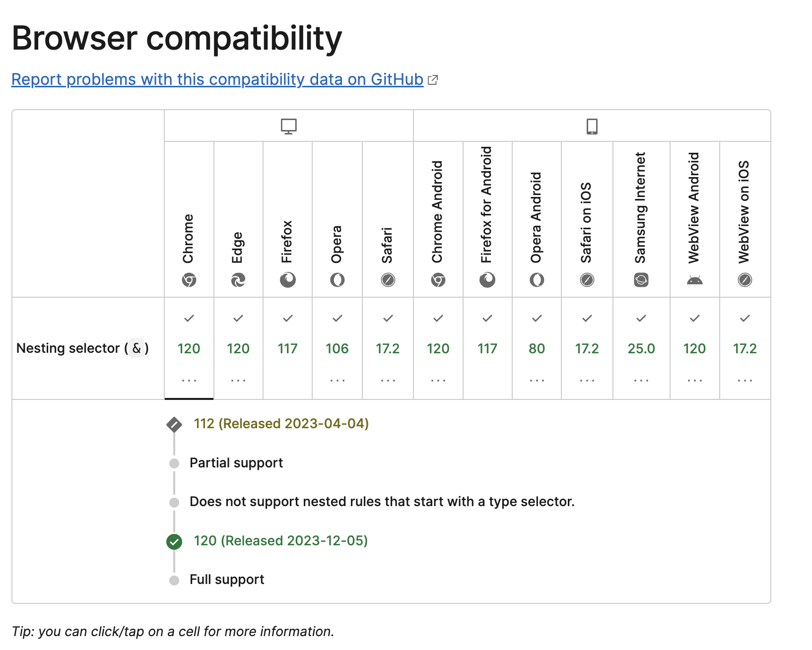Image resolution: width=812 pixels, height=650 pixels.
Task: Expand the Edge 120 support cell
Action: (238, 348)
